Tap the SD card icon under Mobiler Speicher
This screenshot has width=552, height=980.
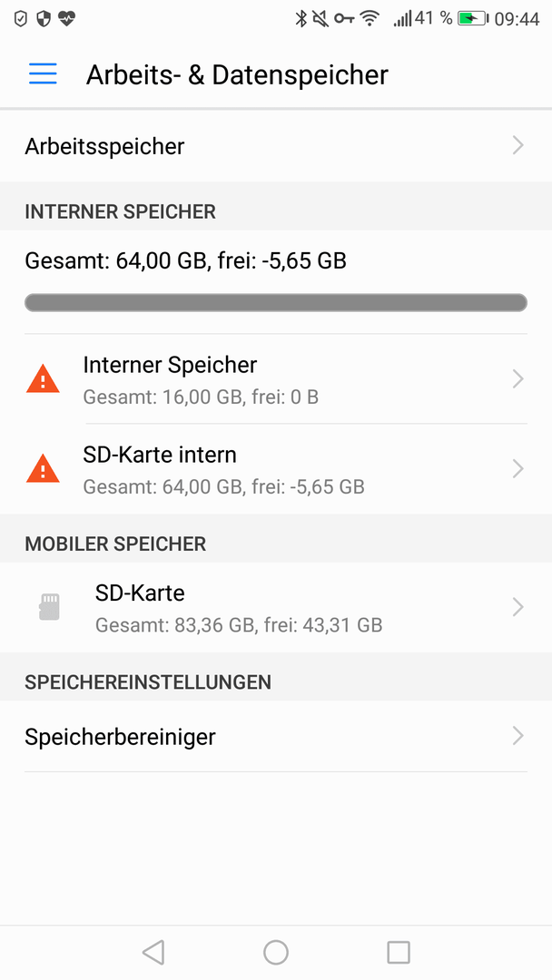[x=49, y=607]
